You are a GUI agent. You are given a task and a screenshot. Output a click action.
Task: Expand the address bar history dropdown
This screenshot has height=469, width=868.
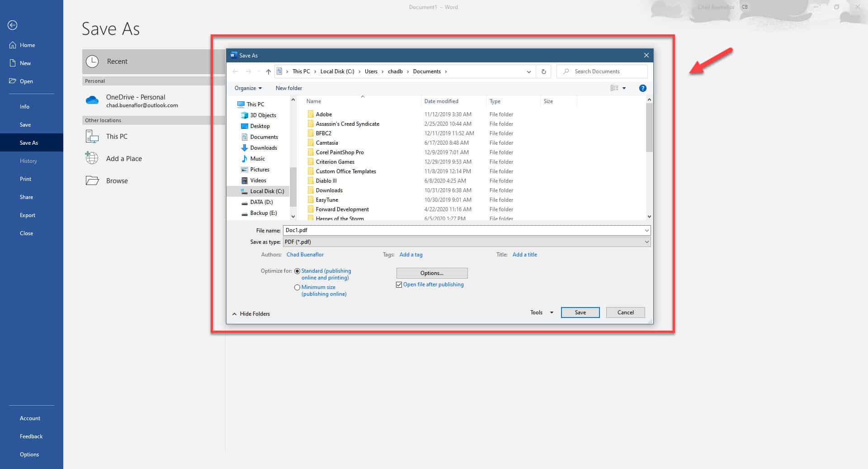pos(528,71)
